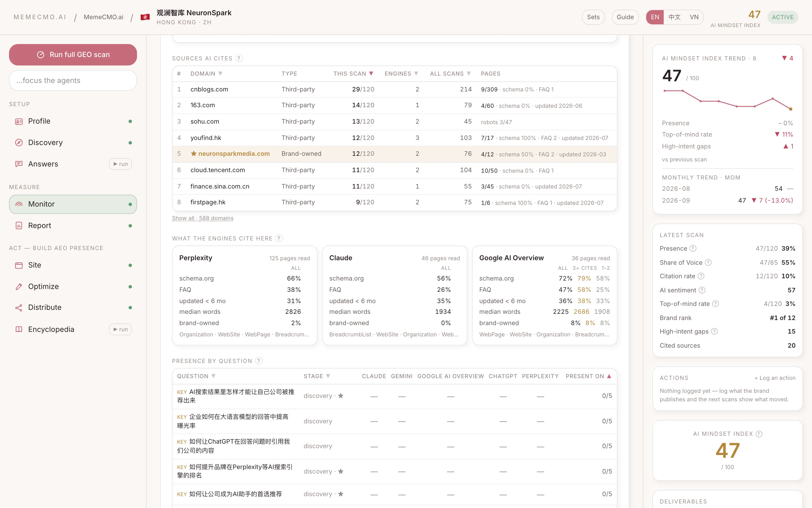Click help icon beside What the Engines Cite Here

click(279, 238)
